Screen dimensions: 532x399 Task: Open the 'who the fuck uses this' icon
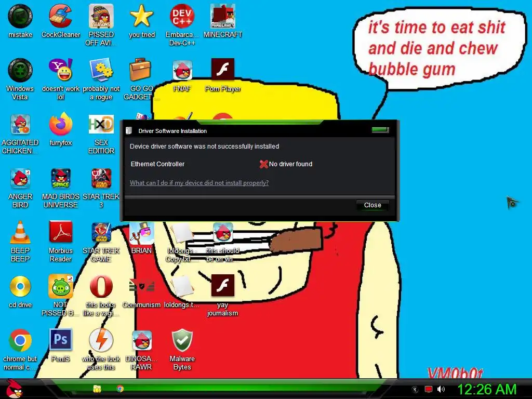[101, 340]
